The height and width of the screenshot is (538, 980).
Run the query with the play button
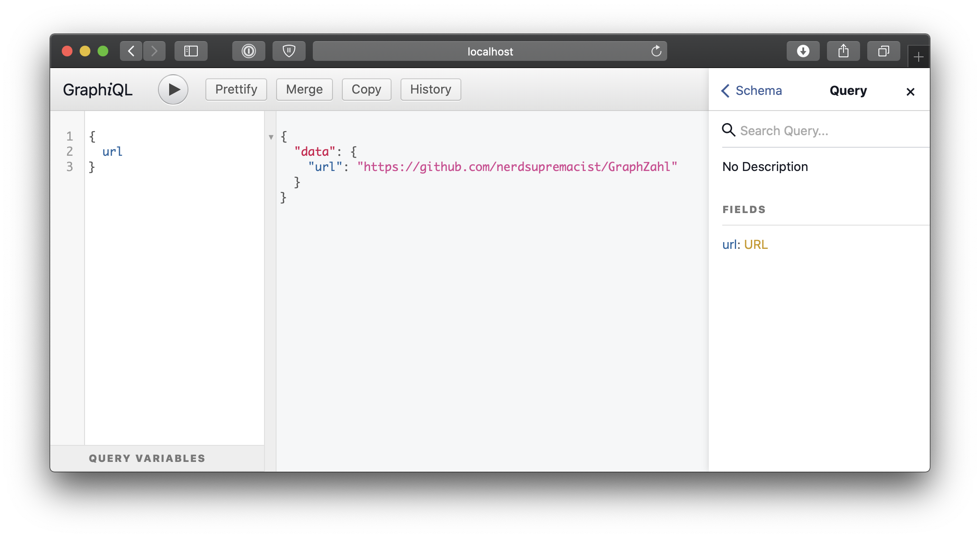click(173, 90)
